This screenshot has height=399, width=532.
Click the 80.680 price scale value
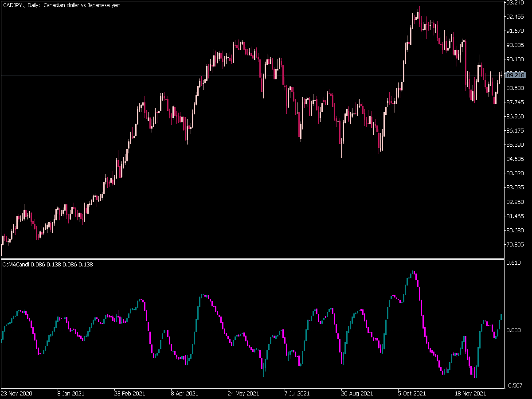pos(515,231)
